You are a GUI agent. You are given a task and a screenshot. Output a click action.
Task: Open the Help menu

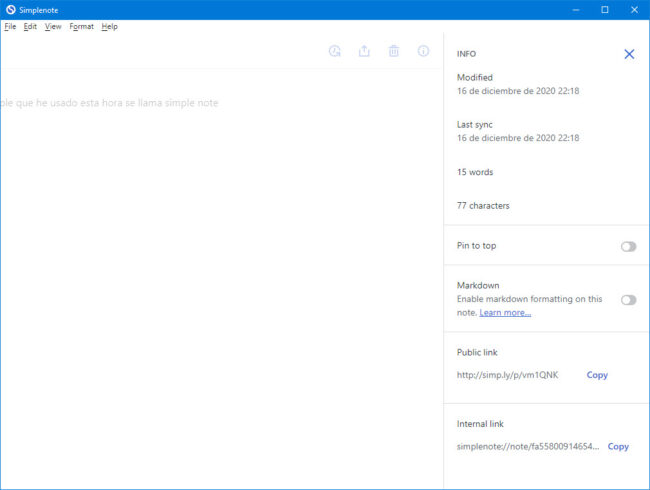[109, 27]
